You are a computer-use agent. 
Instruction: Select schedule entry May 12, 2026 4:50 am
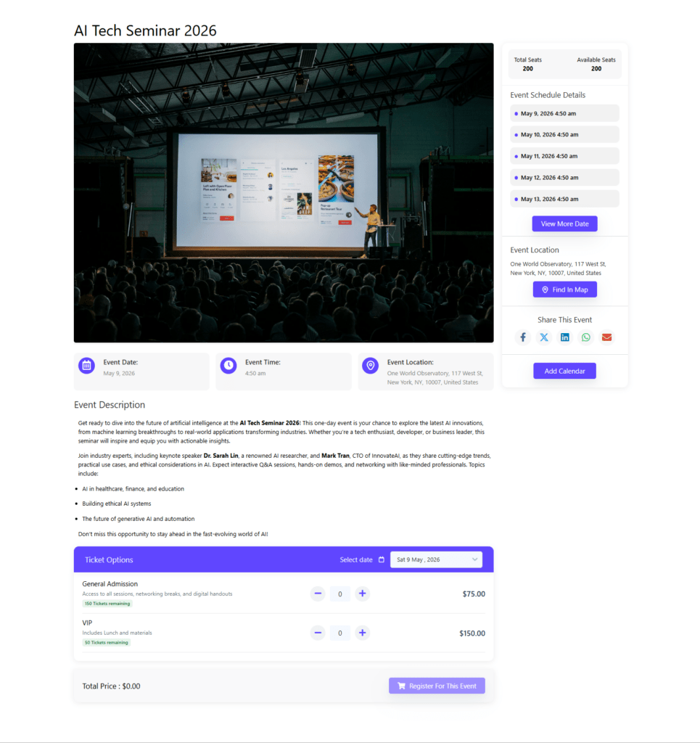pos(564,178)
